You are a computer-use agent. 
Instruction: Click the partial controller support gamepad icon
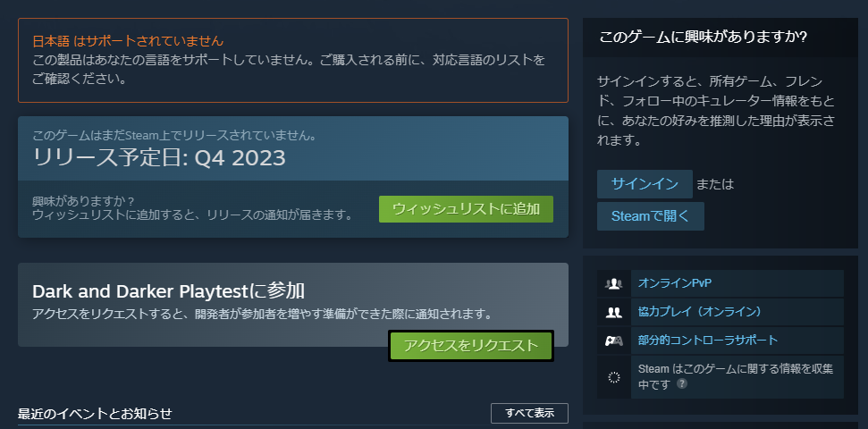613,341
